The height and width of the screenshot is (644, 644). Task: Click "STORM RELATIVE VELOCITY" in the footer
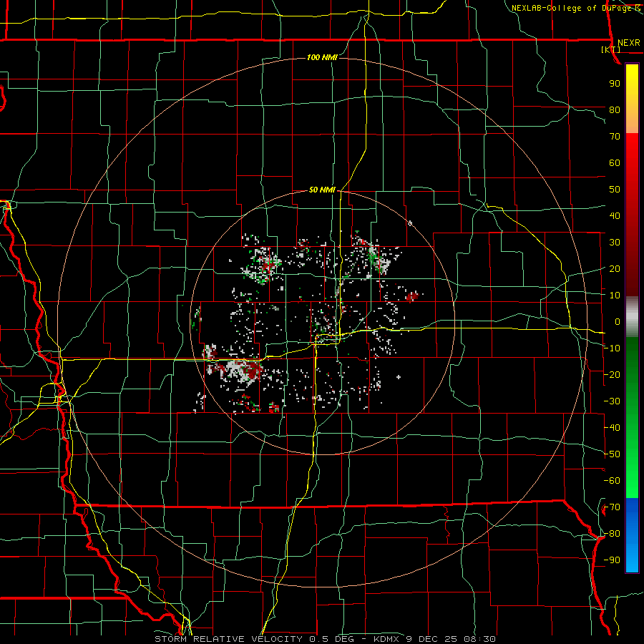coord(228,639)
